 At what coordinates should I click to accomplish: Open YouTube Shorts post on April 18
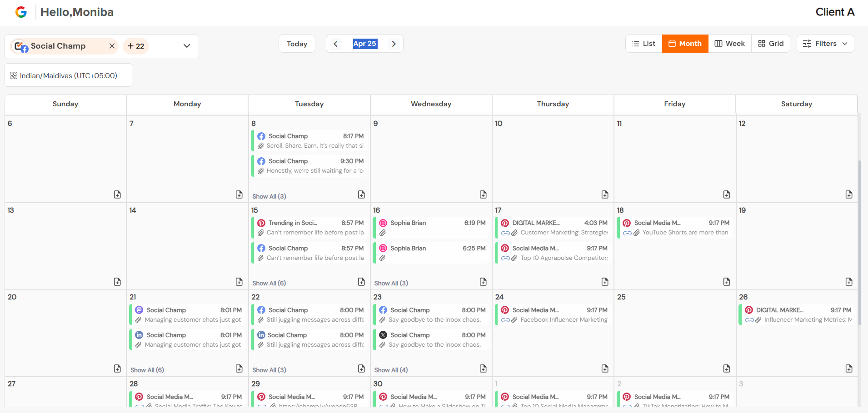(674, 228)
